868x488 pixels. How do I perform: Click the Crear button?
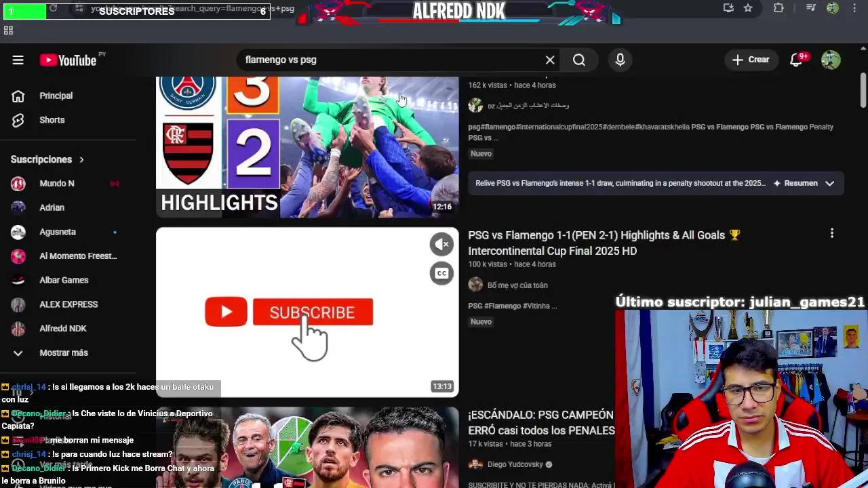[x=751, y=60]
